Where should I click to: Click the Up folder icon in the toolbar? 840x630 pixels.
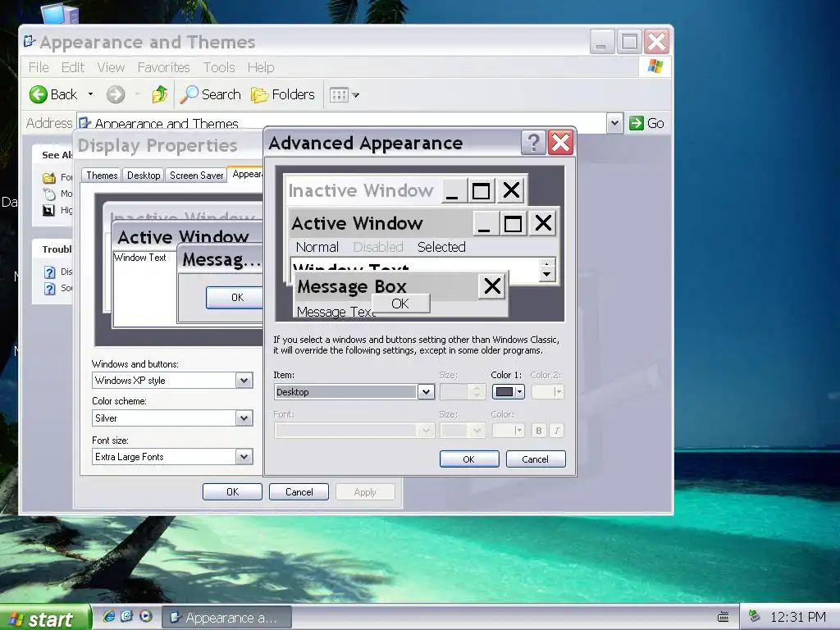pyautogui.click(x=159, y=95)
